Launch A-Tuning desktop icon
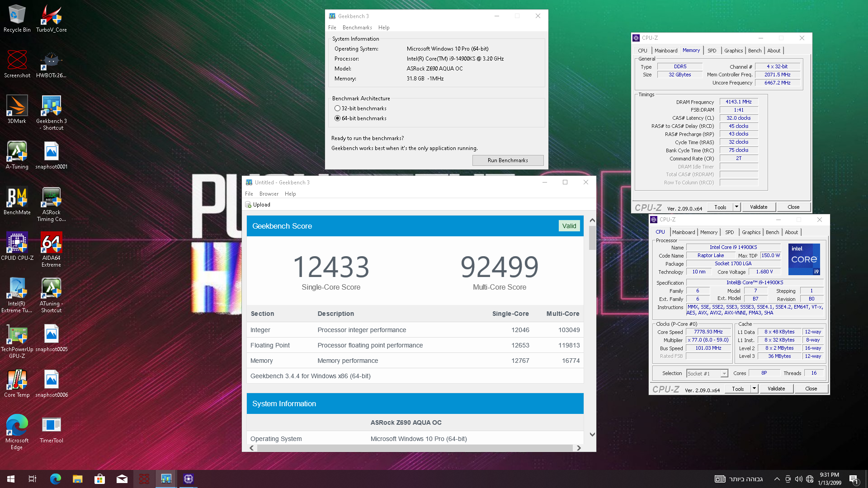The width and height of the screenshot is (868, 488). tap(17, 155)
